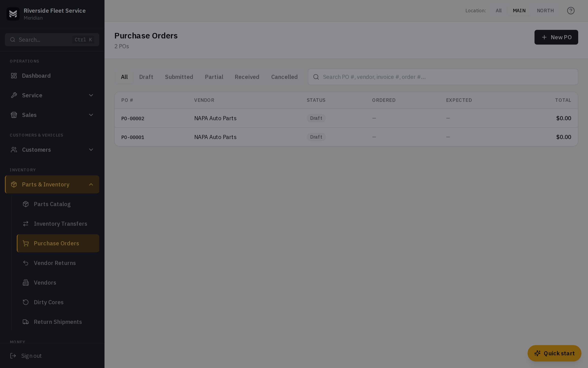
Task: Set location filter to MAIN
Action: 519,11
